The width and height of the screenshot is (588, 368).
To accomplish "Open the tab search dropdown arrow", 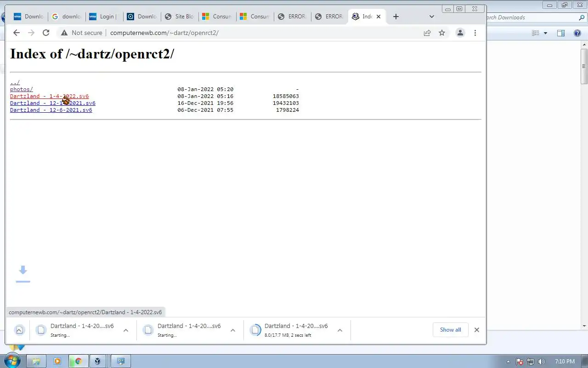I will point(431,17).
